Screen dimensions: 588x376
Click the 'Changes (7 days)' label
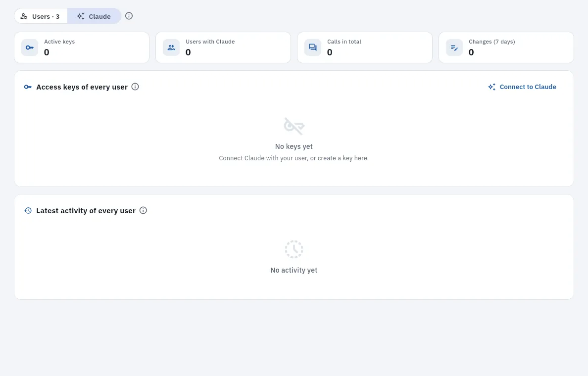(491, 42)
